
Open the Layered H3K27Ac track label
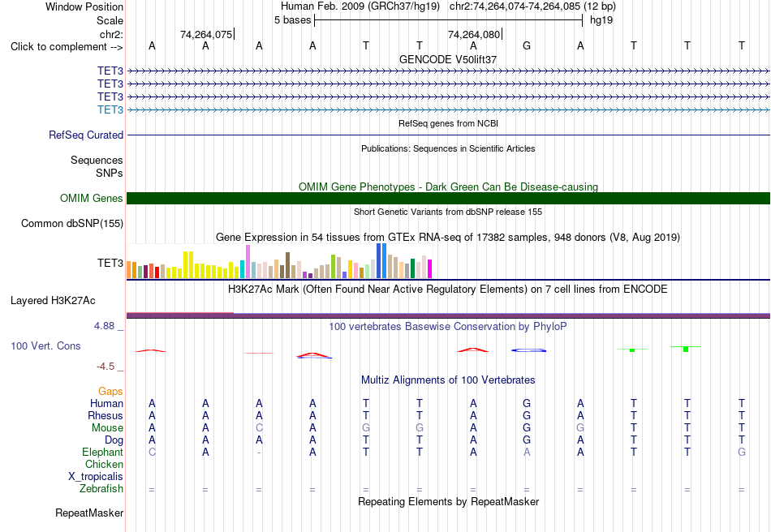click(53, 301)
